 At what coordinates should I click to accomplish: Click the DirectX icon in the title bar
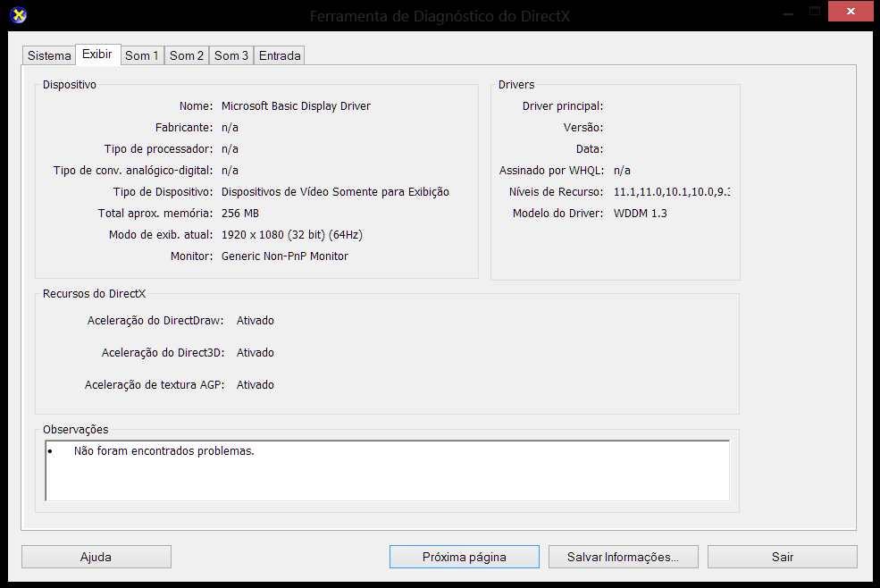click(19, 15)
